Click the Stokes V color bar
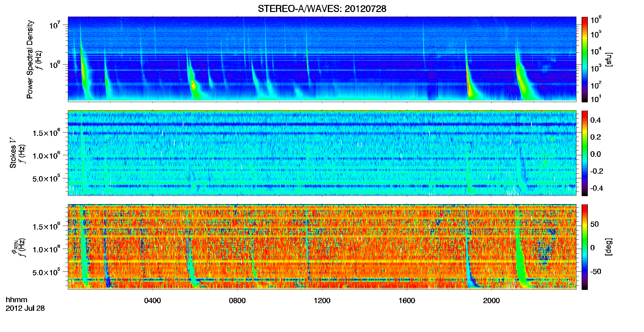 click(x=585, y=153)
